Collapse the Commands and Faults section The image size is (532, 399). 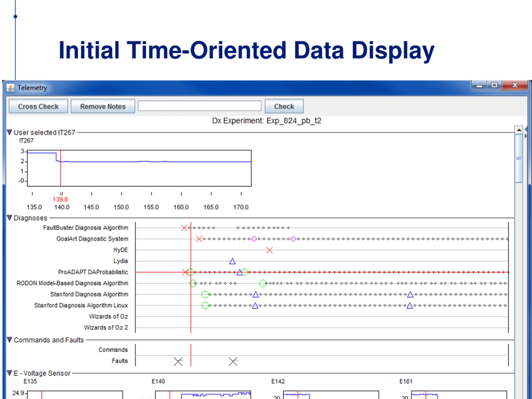[9, 340]
